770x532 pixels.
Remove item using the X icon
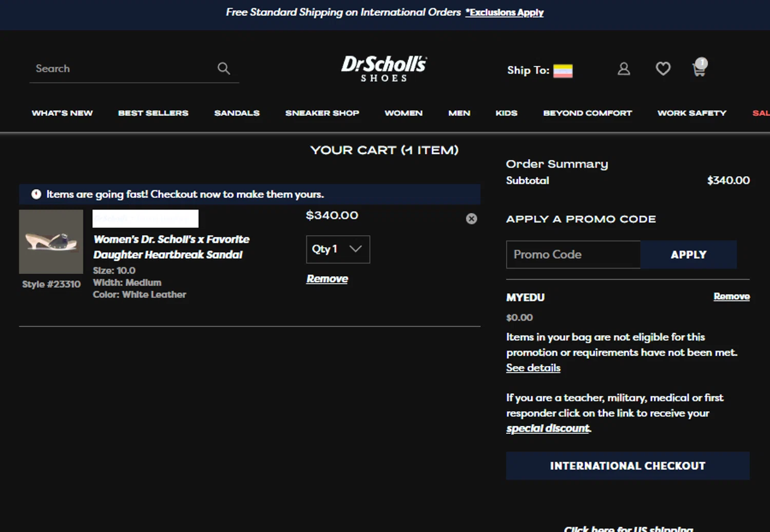click(471, 219)
